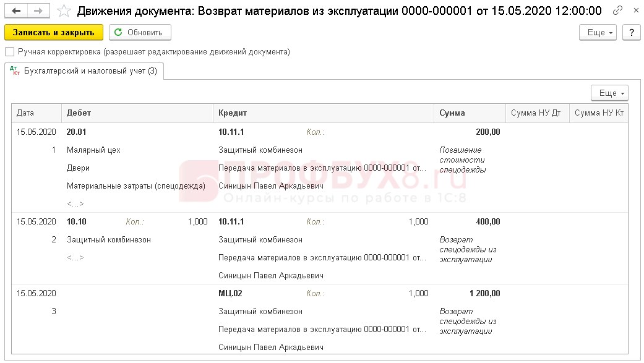
Task: Click the forward navigation arrow
Action: [38, 11]
